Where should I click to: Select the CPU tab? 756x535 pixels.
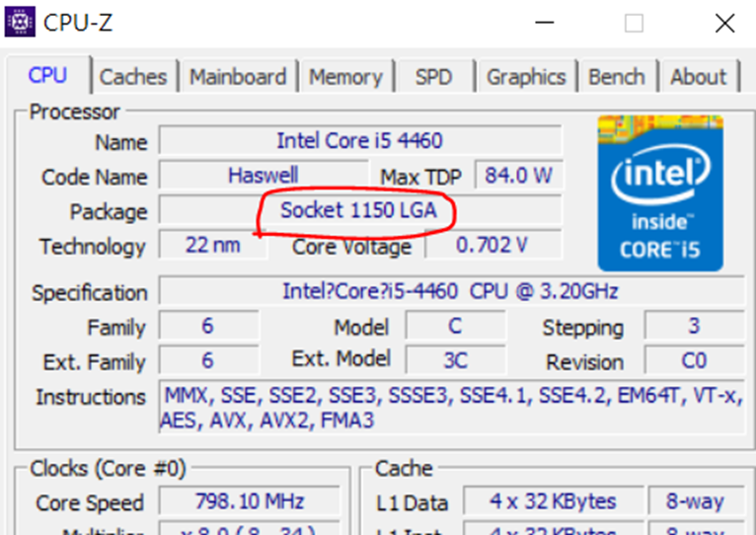pyautogui.click(x=47, y=75)
